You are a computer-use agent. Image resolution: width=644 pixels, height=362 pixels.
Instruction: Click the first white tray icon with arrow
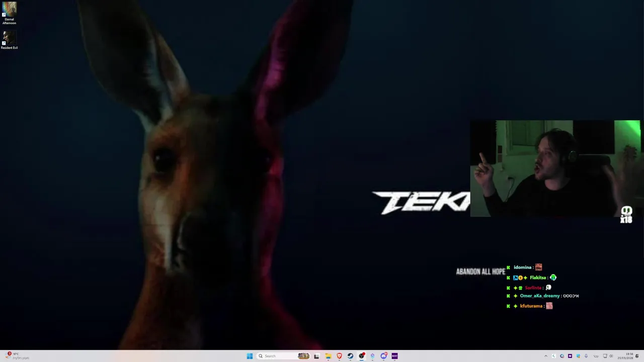click(x=554, y=356)
